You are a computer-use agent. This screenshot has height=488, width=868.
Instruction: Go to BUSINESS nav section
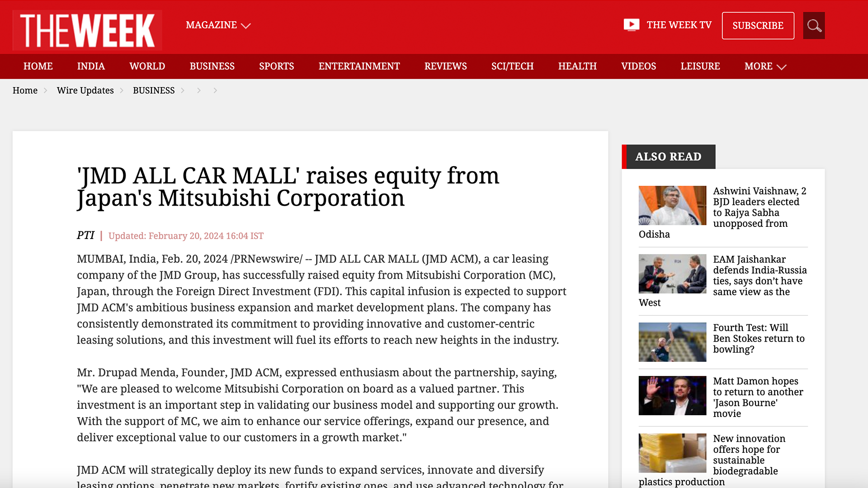212,66
